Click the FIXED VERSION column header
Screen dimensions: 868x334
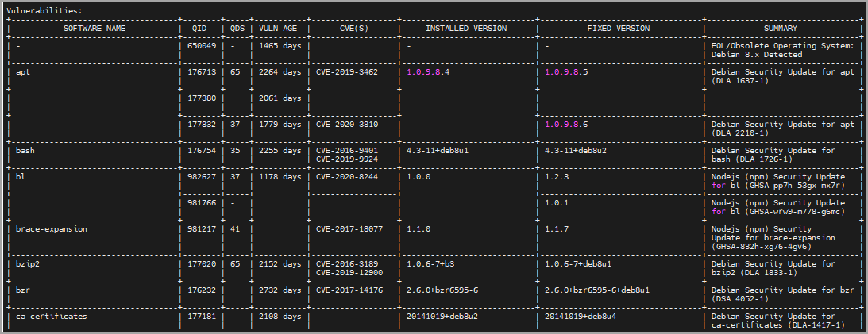coord(619,29)
